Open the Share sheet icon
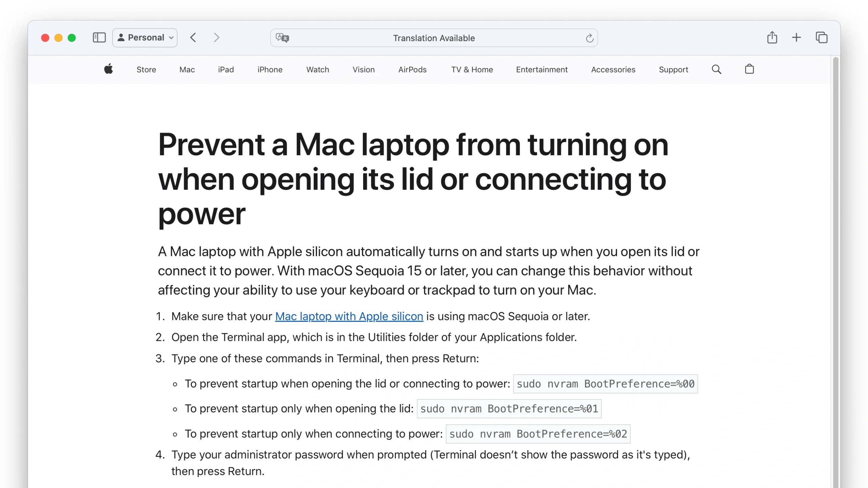This screenshot has height=488, width=868. [772, 37]
